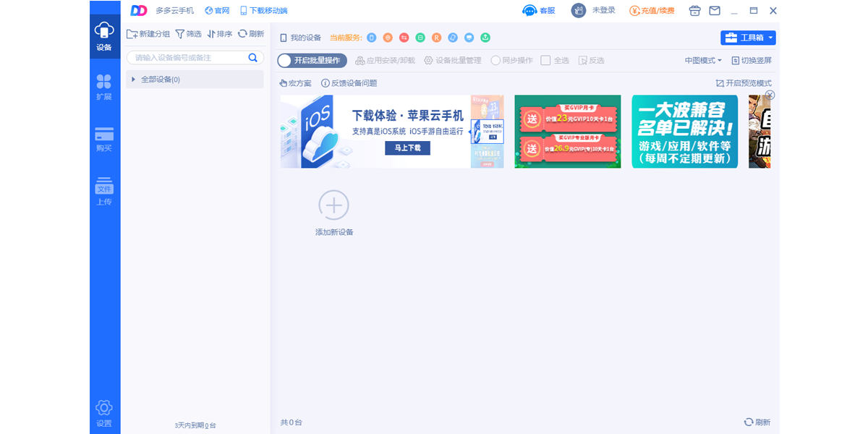Click 反选 to invert selection
Viewport: 868px width, 434px height.
(x=591, y=61)
